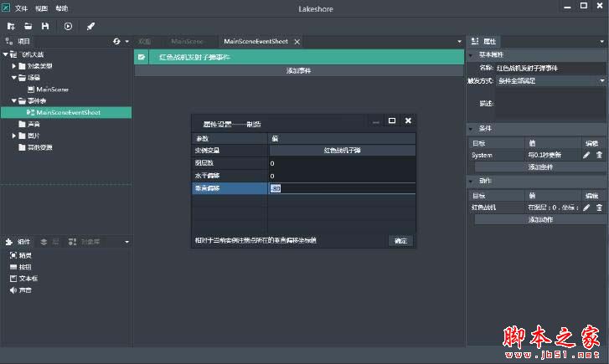Select MainSceneEventSheet in the project tree
The image size is (609, 364).
(66, 112)
